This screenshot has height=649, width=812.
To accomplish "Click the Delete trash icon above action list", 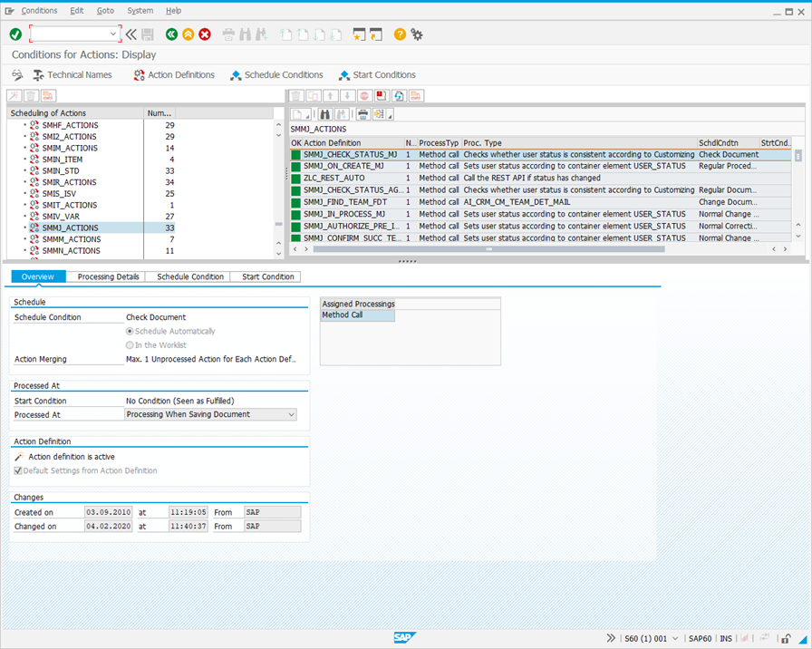I will (x=296, y=95).
